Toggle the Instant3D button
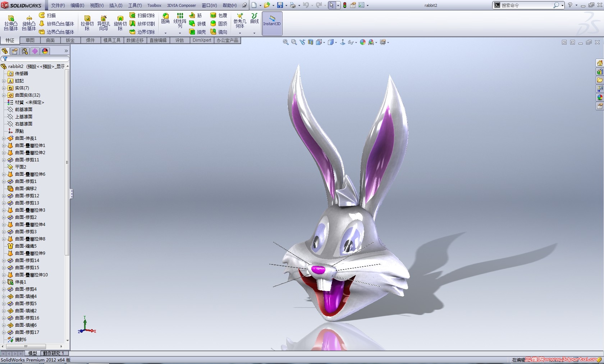Viewport: 604px width, 364px height. (272, 23)
